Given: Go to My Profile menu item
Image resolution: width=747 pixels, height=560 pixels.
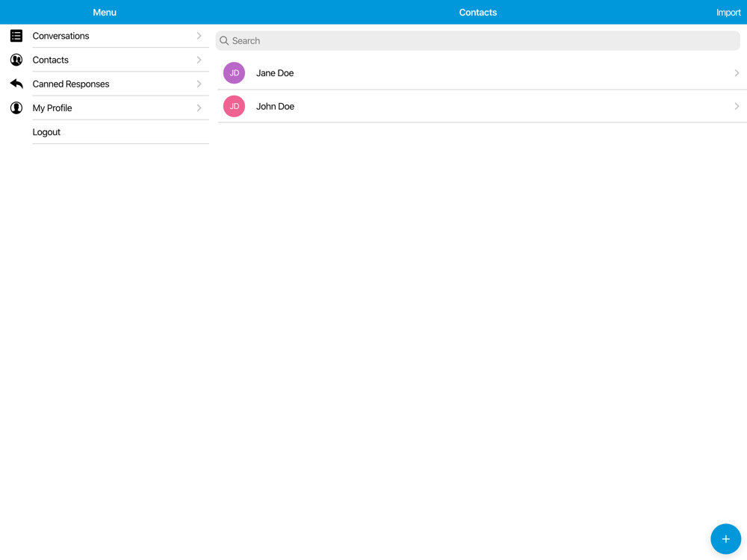Looking at the screenshot, I should click(105, 108).
